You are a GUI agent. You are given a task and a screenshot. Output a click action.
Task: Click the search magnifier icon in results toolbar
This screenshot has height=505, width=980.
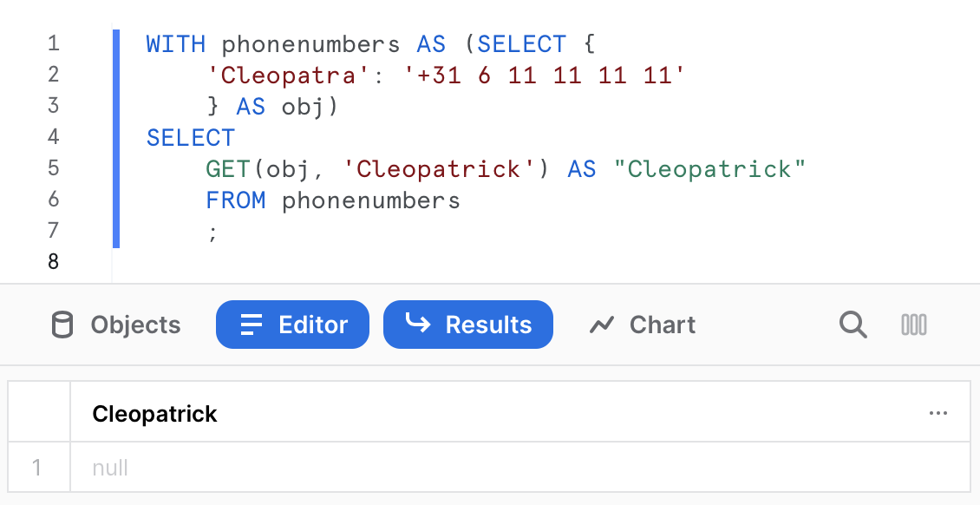853,325
